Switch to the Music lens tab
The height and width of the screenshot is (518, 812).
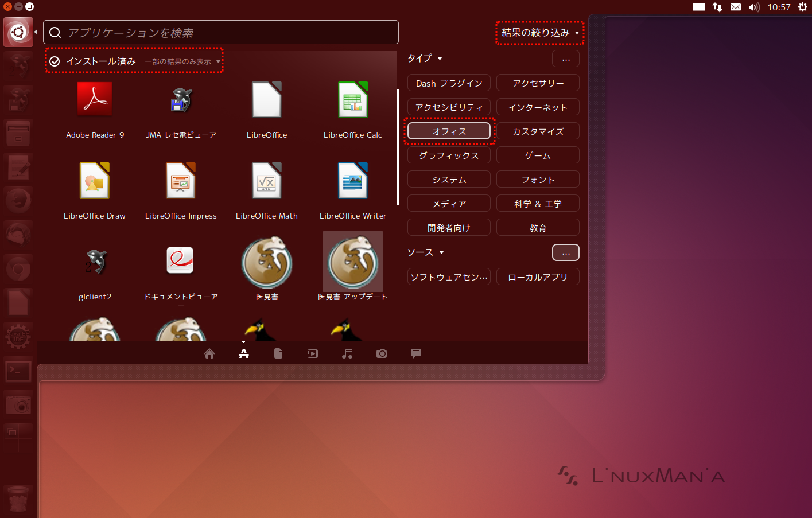[x=347, y=353]
